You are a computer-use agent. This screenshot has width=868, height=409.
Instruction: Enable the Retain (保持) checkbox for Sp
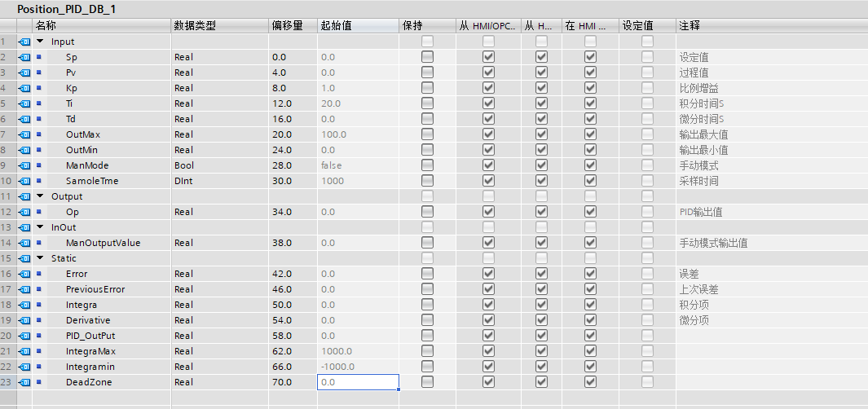(427, 57)
